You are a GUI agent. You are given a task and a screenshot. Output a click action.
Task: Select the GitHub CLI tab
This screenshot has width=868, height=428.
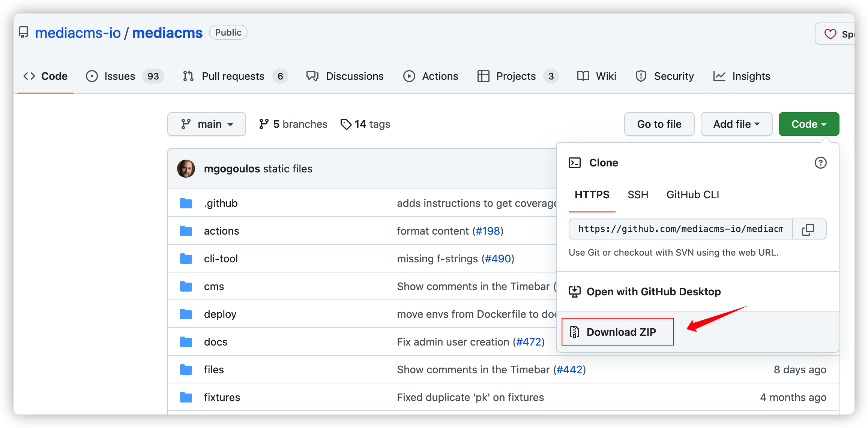(x=692, y=195)
